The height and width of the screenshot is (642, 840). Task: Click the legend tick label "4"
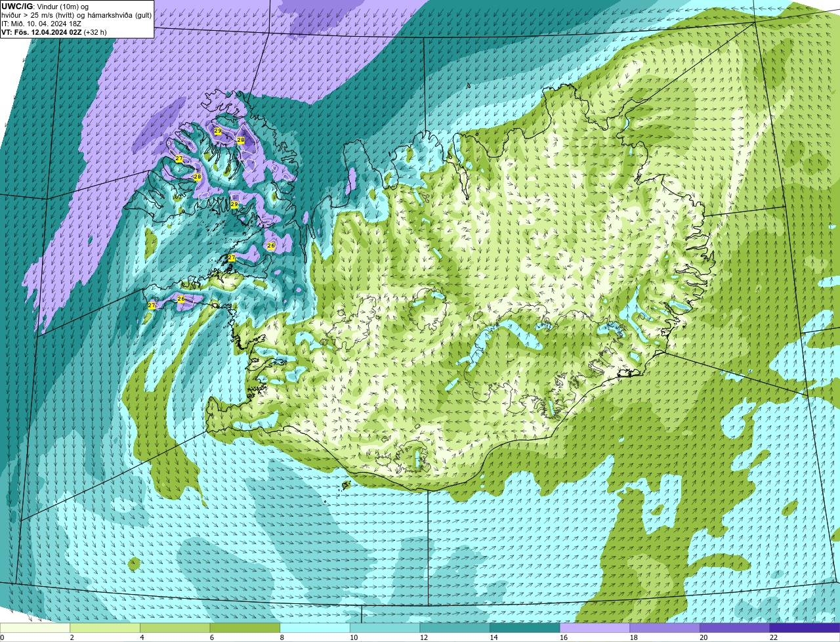coord(142,637)
